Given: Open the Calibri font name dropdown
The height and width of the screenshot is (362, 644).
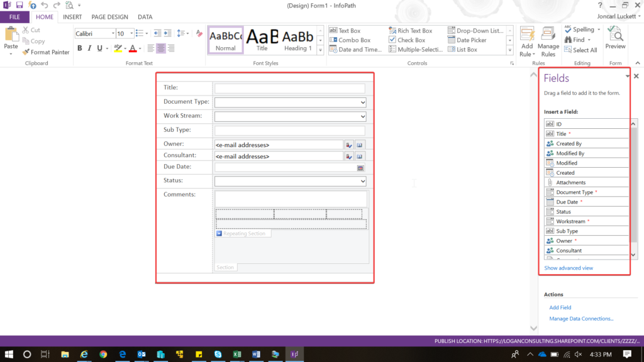Looking at the screenshot, I should (113, 34).
